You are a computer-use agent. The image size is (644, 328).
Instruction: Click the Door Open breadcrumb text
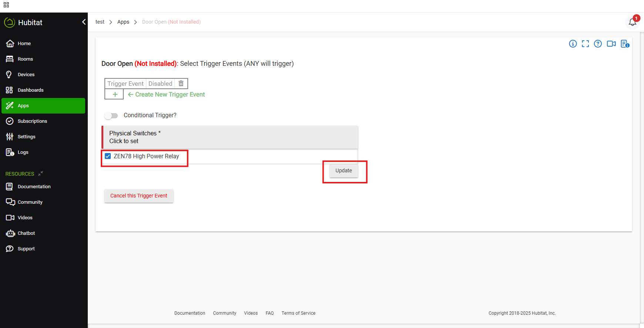(171, 22)
